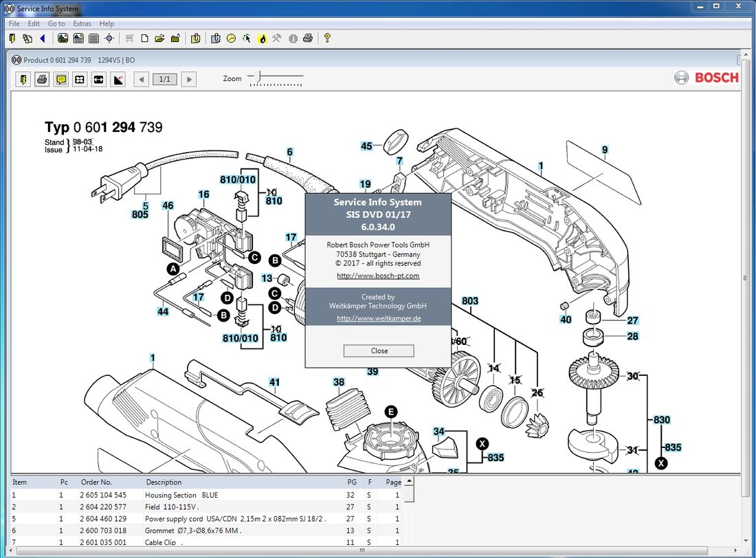Click the fit-to-width icon in the viewer toolbar
756x558 pixels.
[98, 80]
